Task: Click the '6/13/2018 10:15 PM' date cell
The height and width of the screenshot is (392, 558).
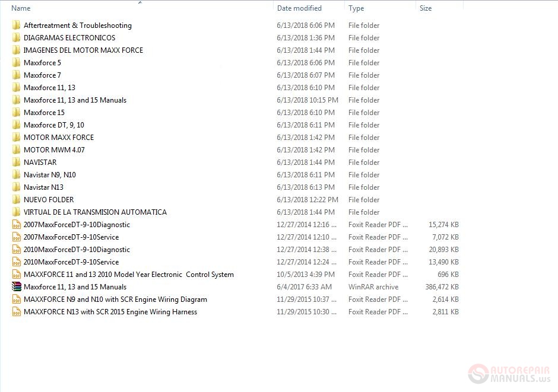Action: [x=307, y=100]
